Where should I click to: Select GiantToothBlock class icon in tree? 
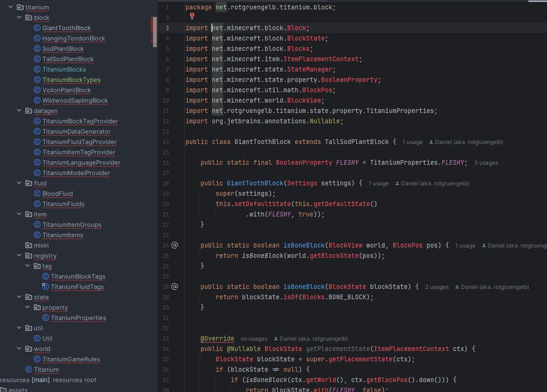tap(37, 28)
